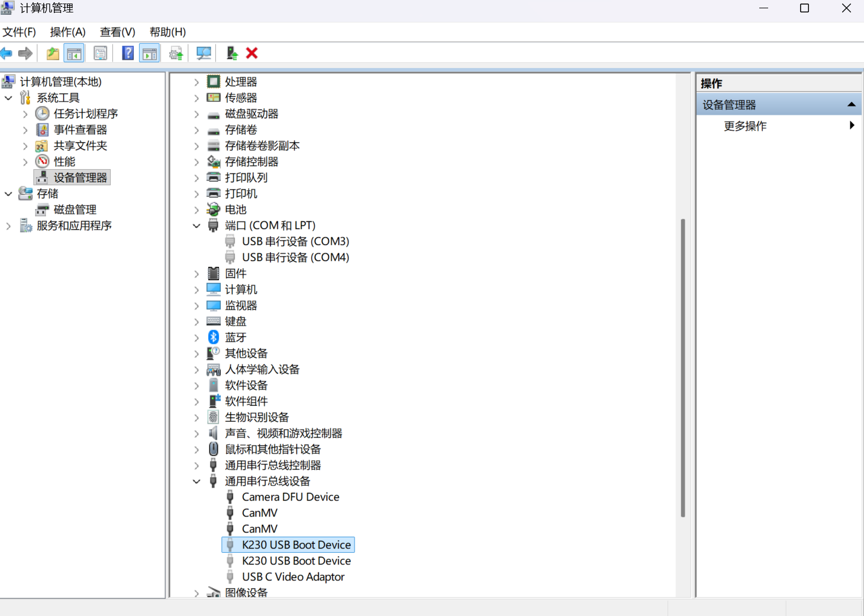Click Scan for hardware changes monitor icon
The width and height of the screenshot is (864, 616).
[x=204, y=53]
